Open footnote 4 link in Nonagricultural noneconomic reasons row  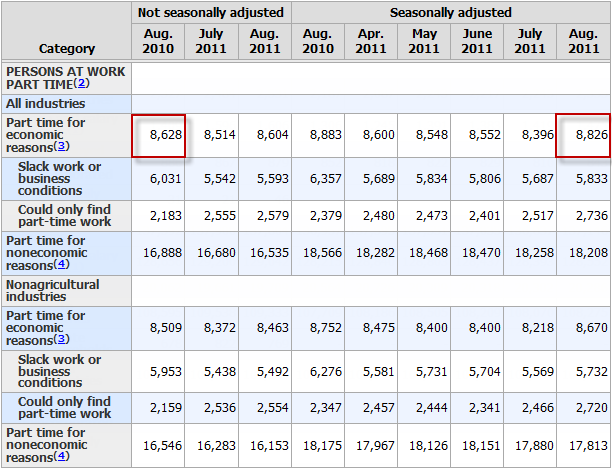[61, 456]
